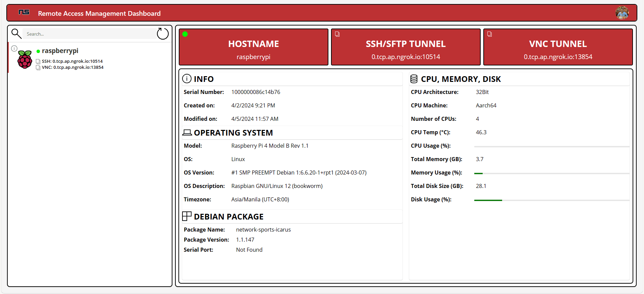644x294 pixels.
Task: Click the NS logo in header
Action: [24, 12]
